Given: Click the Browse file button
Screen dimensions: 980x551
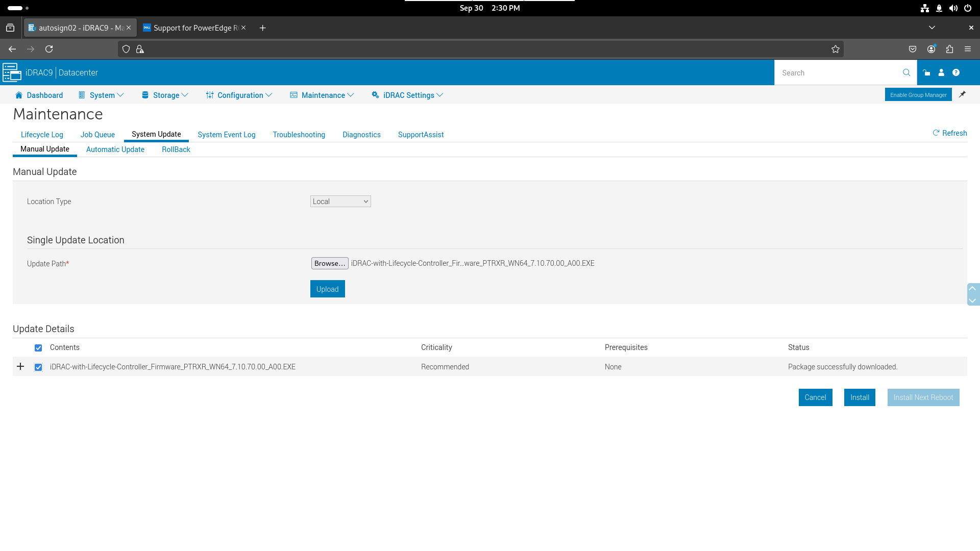Looking at the screenshot, I should [x=330, y=263].
